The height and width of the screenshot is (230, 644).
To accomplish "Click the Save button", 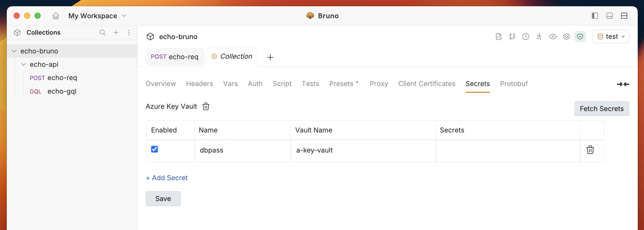I will [163, 199].
